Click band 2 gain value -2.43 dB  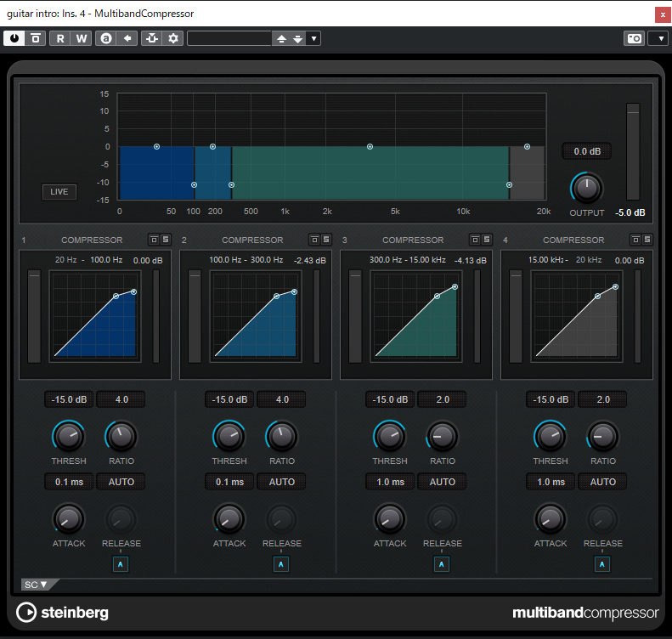[x=310, y=261]
